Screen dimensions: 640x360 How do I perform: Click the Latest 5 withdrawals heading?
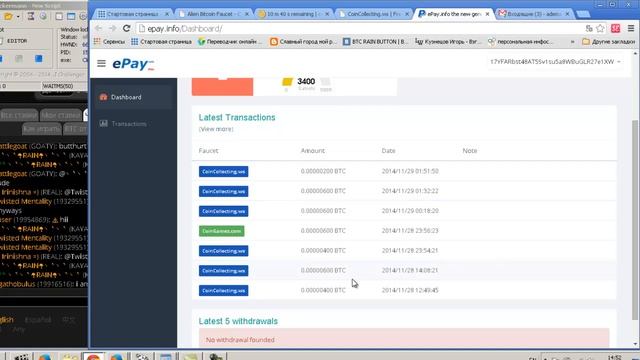(238, 321)
